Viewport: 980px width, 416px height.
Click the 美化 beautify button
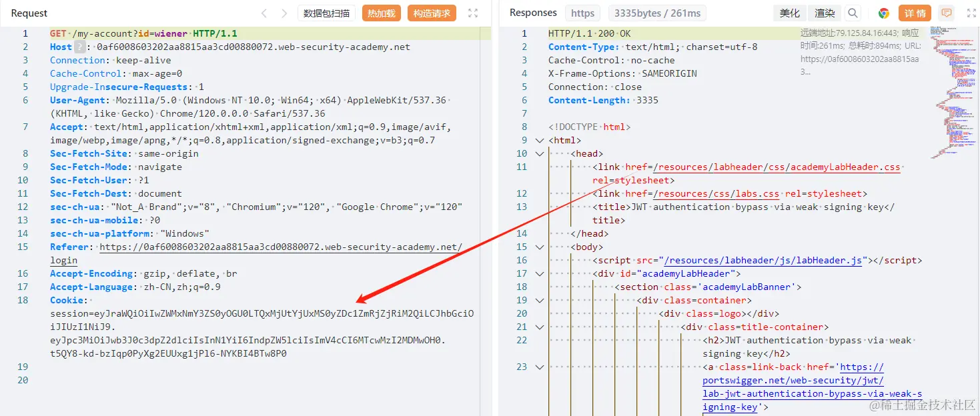click(x=789, y=13)
